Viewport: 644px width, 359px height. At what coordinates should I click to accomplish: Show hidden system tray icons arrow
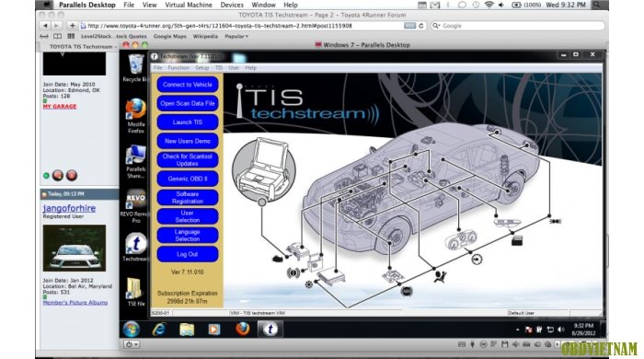517,330
